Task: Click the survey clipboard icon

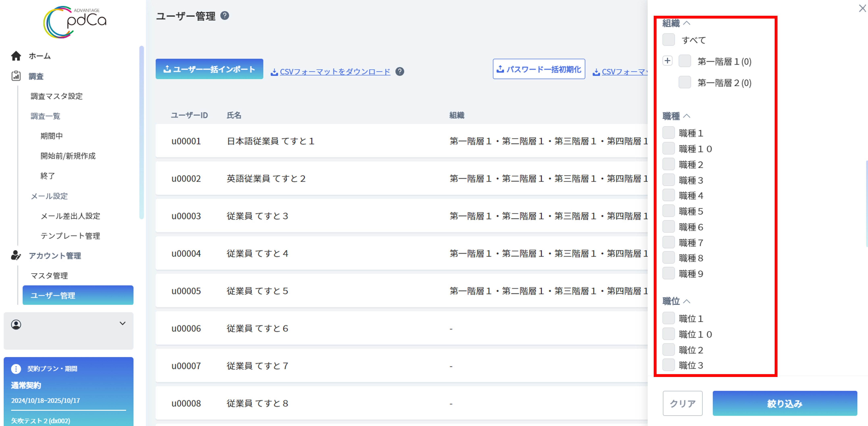Action: pos(16,76)
